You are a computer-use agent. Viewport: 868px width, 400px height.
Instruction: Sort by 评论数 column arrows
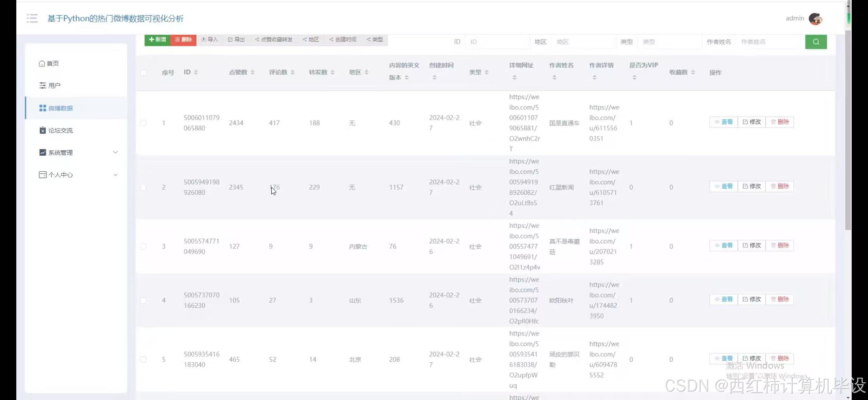[292, 72]
